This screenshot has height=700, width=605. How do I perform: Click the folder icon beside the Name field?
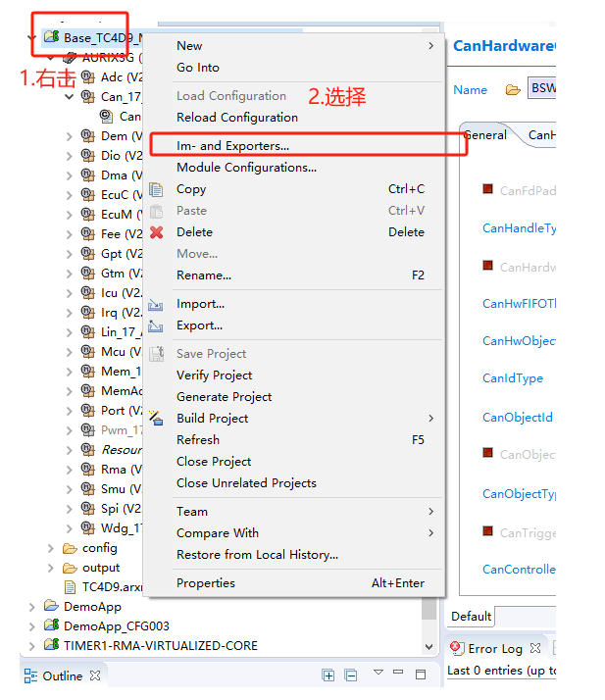pyautogui.click(x=512, y=89)
